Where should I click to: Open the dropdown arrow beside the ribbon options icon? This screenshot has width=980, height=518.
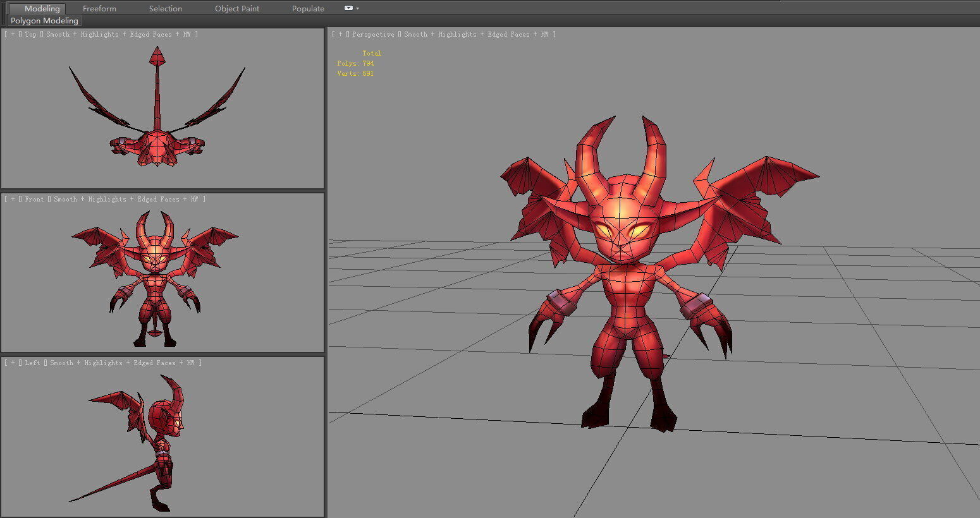358,9
